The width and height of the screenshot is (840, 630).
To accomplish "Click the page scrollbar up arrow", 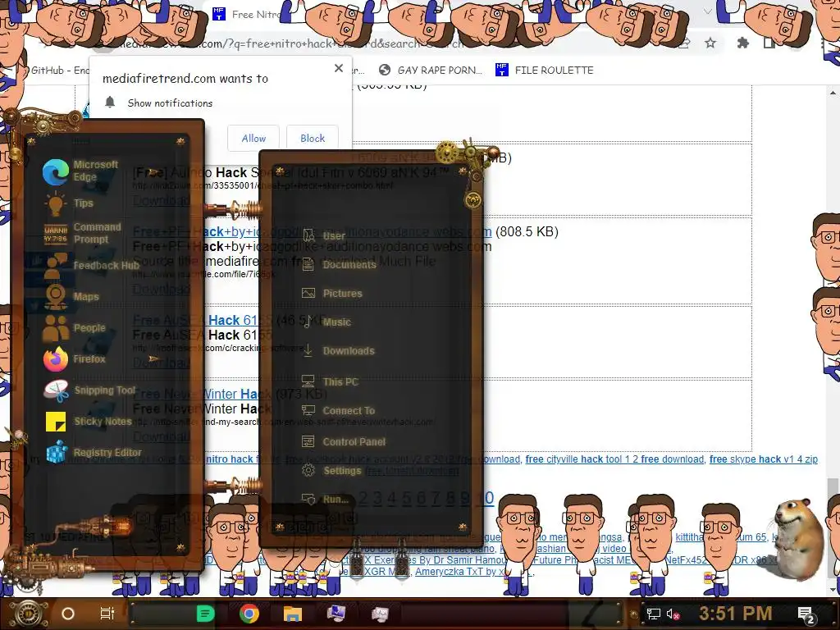I will pyautogui.click(x=833, y=92).
